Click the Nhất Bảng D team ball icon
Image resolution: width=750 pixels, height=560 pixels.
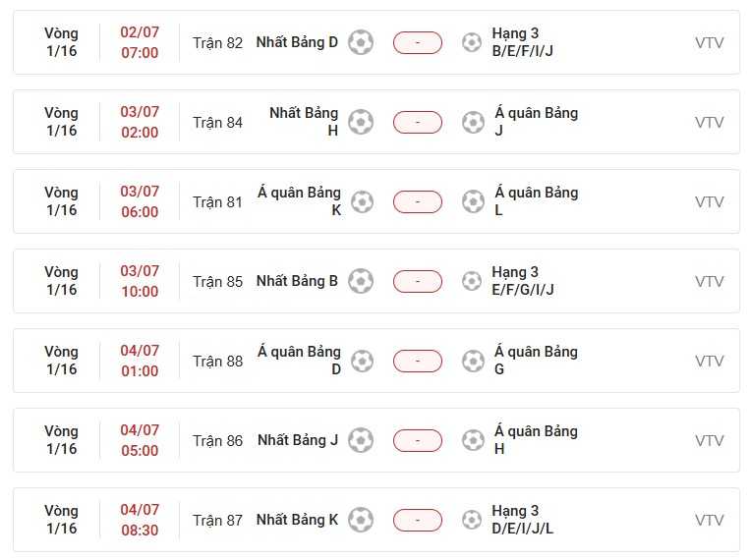pyautogui.click(x=361, y=42)
